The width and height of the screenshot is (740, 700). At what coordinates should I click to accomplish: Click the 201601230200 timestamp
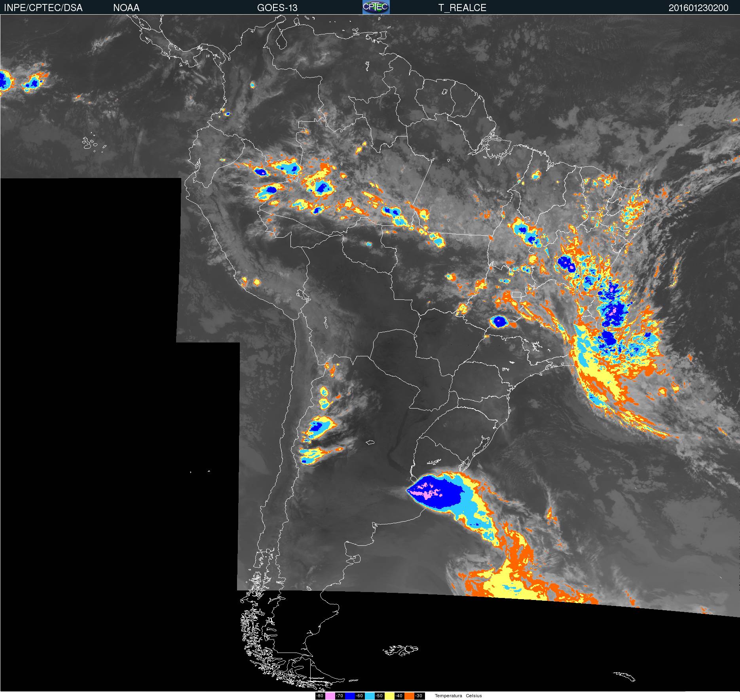(x=698, y=8)
